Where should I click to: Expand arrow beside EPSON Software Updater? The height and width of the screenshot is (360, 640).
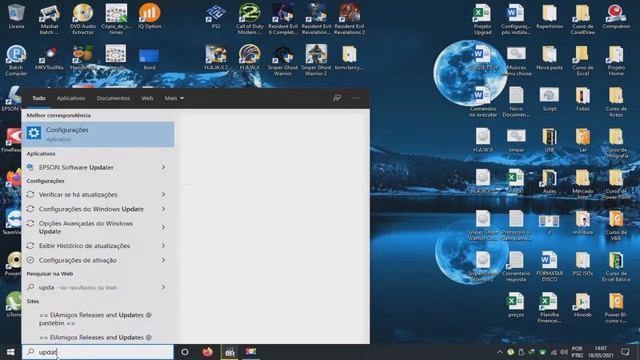pos(163,167)
